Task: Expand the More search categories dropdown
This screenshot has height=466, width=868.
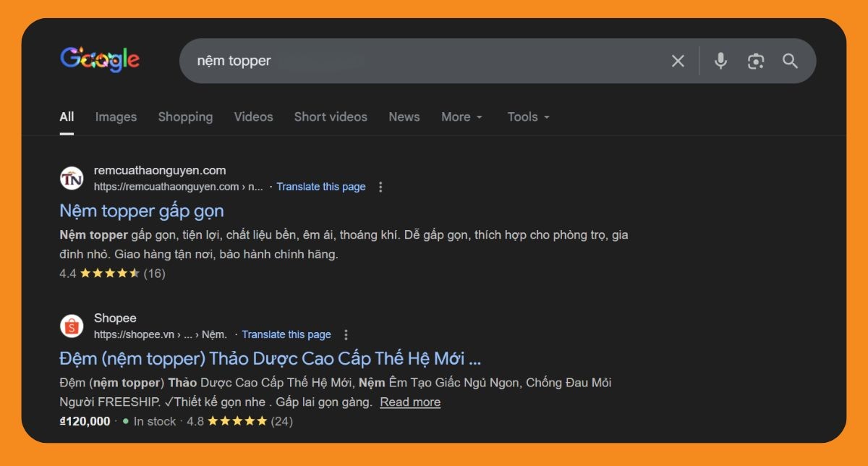Action: [x=461, y=116]
